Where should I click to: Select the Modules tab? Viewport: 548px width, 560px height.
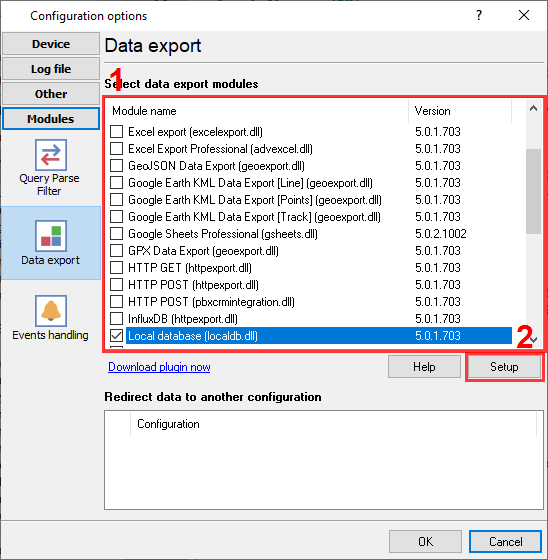(51, 119)
